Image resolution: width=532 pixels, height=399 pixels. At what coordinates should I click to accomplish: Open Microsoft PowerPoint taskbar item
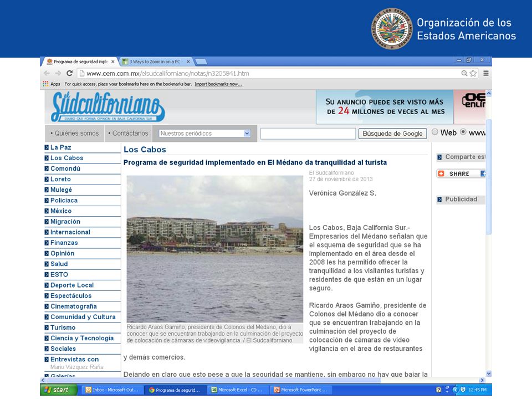(x=300, y=390)
